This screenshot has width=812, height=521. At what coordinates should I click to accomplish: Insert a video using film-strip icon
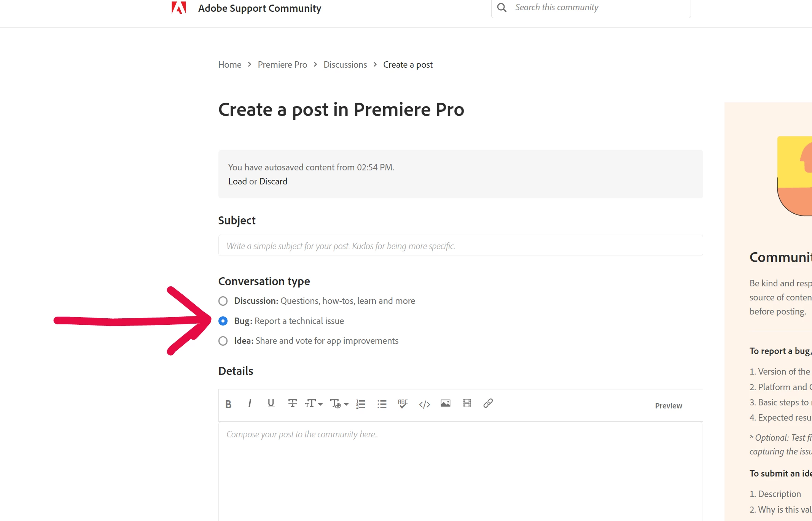click(x=467, y=403)
